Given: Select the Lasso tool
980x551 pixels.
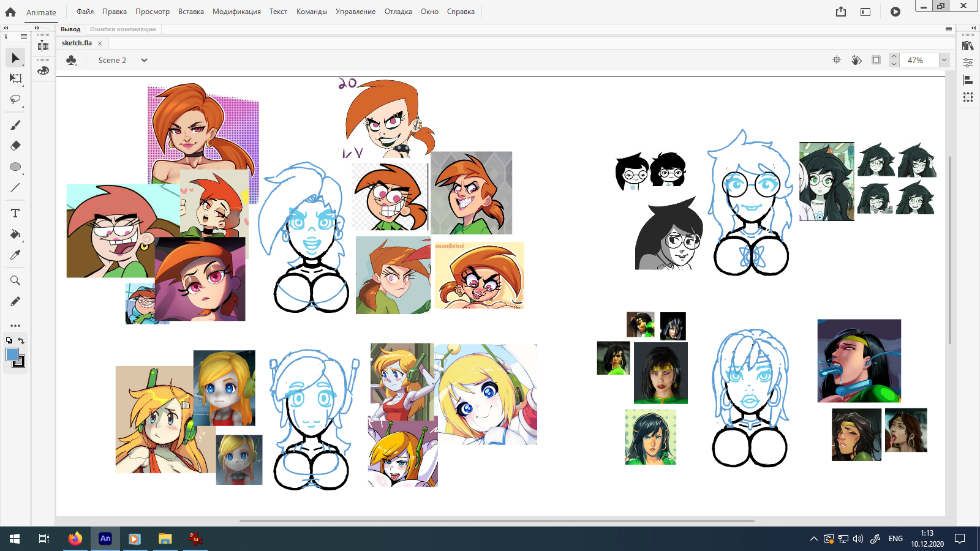Looking at the screenshot, I should pos(15,99).
